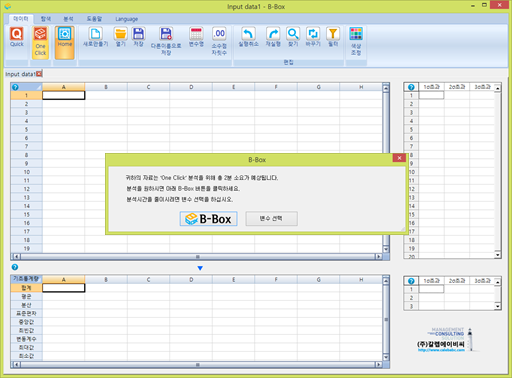Open the Language menu tab
This screenshot has width=512, height=378.
127,19
